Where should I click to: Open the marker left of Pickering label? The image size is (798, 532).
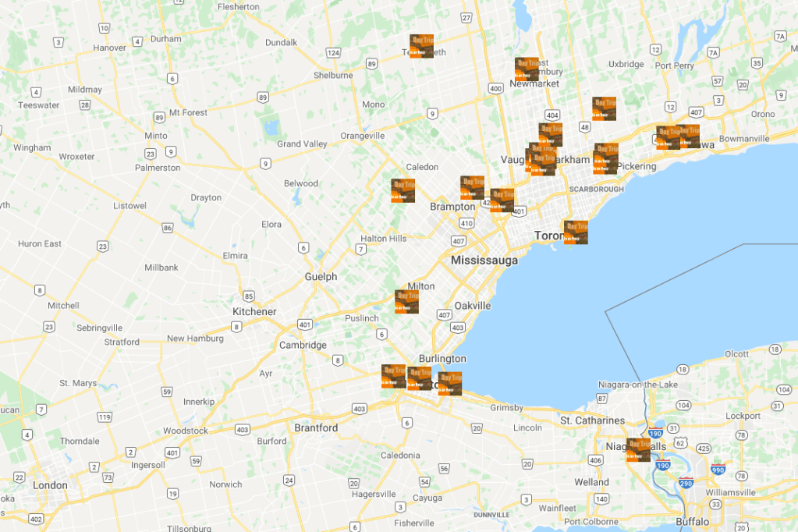click(605, 158)
